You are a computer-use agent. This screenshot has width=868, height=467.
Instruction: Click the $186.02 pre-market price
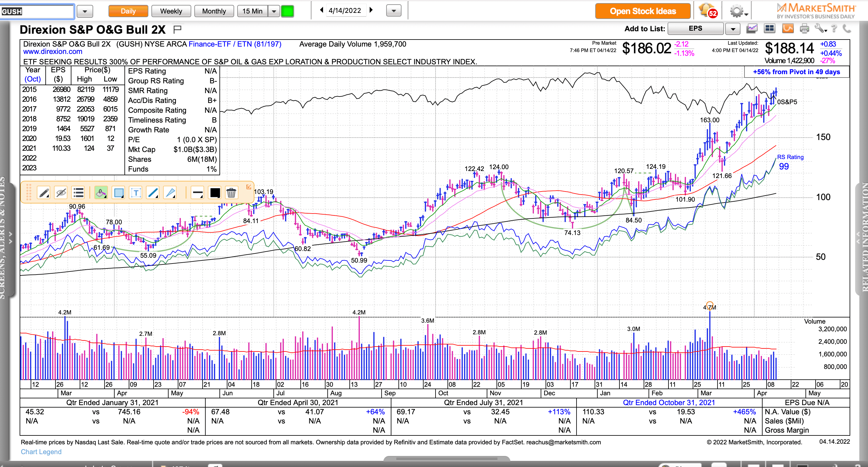646,48
